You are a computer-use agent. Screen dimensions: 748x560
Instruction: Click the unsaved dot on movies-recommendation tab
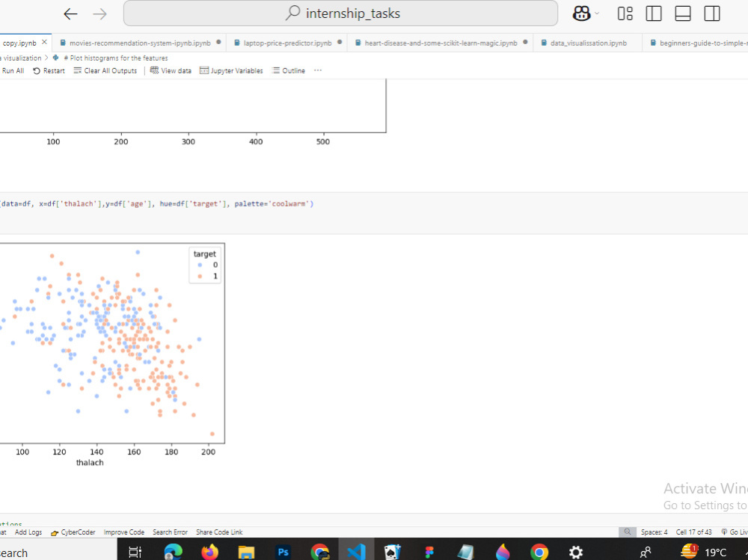coord(218,42)
